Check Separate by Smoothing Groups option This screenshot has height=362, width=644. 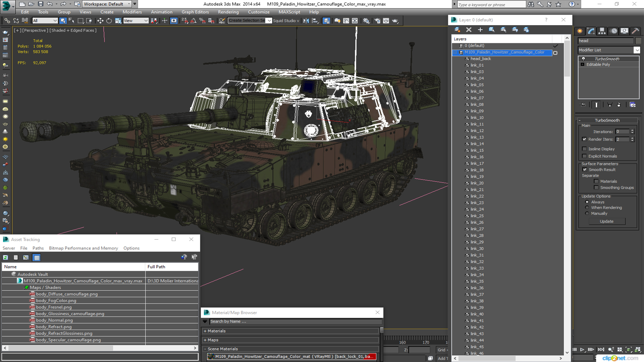596,188
